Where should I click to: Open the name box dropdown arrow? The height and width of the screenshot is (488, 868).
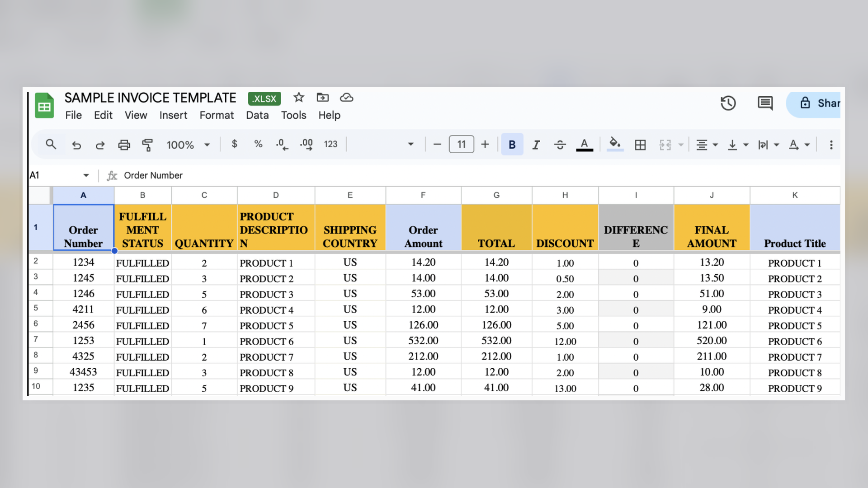click(x=86, y=175)
